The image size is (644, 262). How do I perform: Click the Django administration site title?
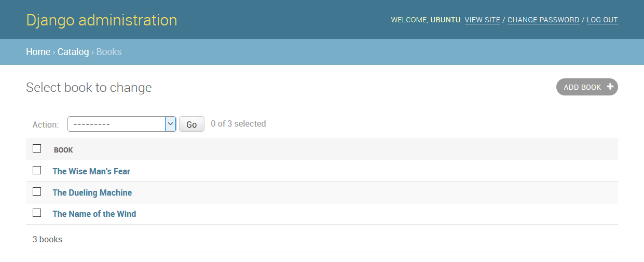(102, 20)
